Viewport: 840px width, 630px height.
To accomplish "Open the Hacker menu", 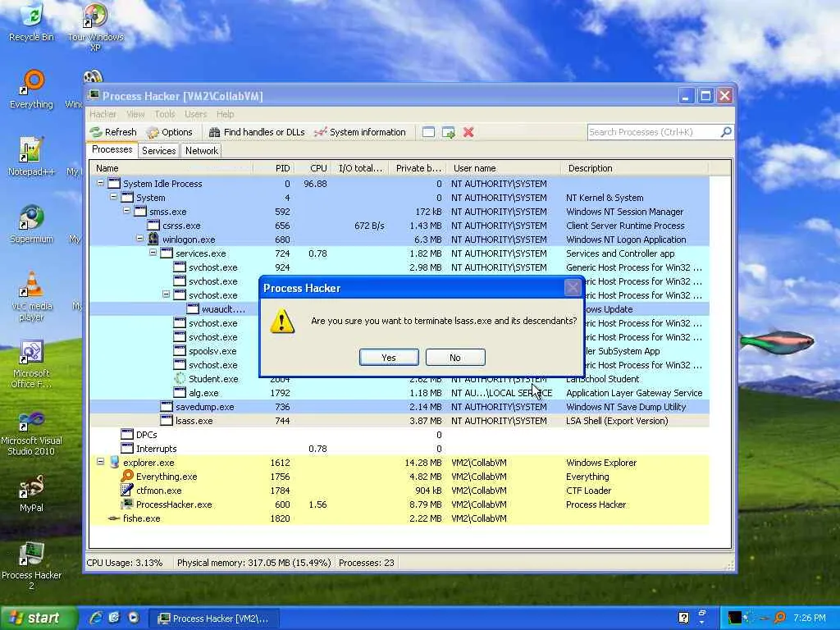I will (103, 114).
